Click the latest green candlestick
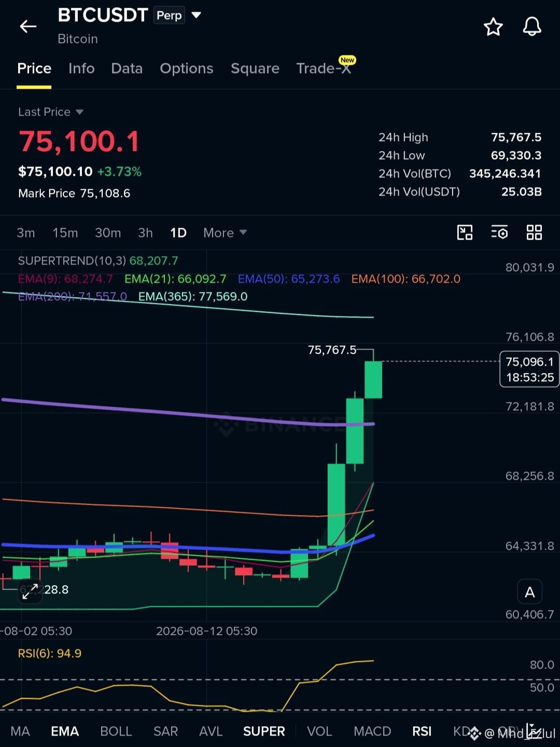The height and width of the screenshot is (747, 560). pos(373,380)
